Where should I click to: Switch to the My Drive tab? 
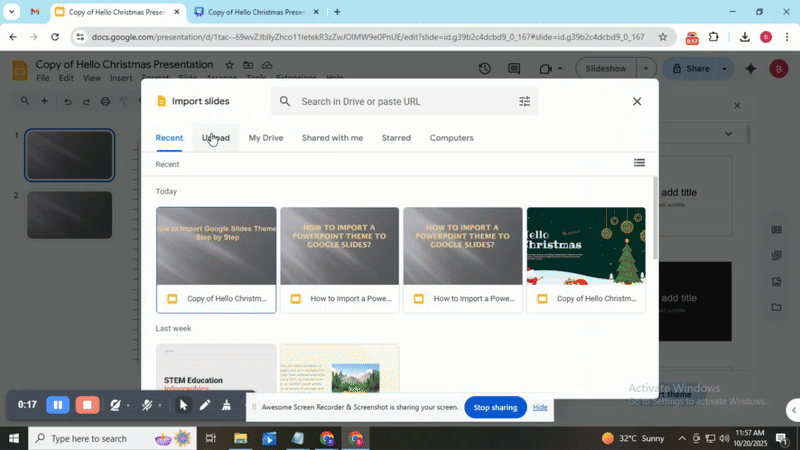tap(266, 138)
